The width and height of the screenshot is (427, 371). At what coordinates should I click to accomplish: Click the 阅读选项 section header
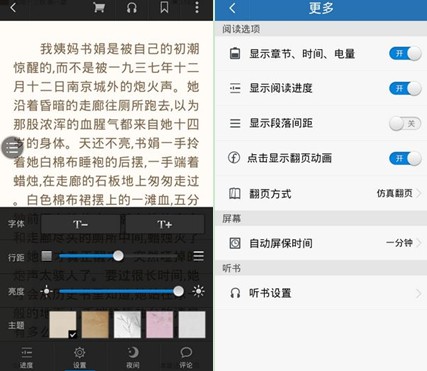(x=241, y=29)
